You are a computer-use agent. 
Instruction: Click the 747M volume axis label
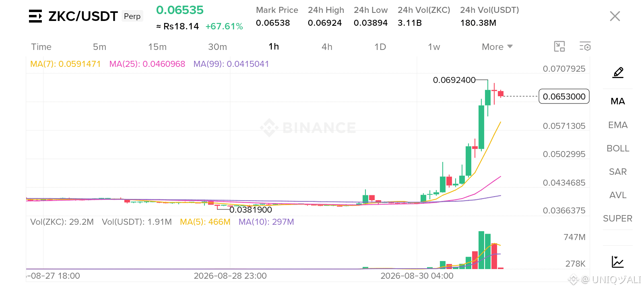[x=574, y=237]
